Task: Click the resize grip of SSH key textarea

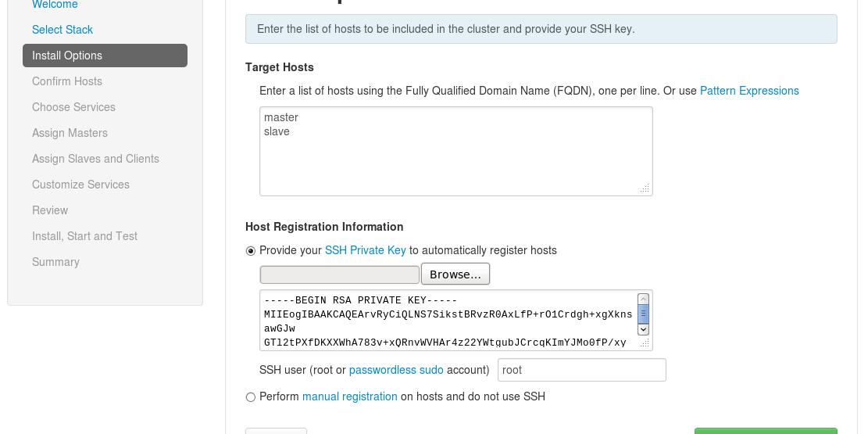Action: tap(645, 343)
